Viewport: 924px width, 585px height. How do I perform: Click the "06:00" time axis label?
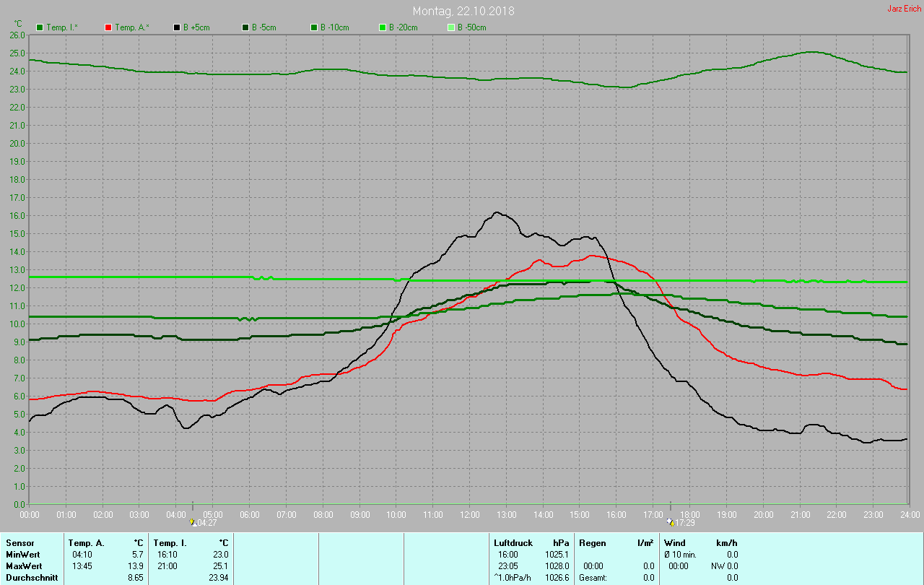(x=250, y=514)
